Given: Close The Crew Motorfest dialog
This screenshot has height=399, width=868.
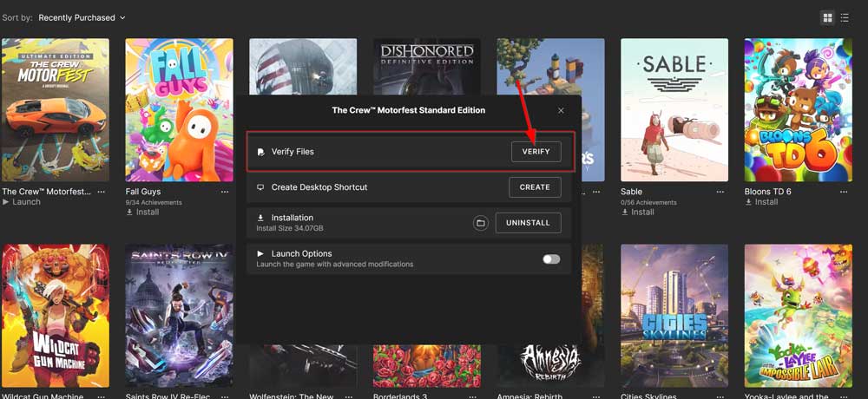Looking at the screenshot, I should click(561, 111).
